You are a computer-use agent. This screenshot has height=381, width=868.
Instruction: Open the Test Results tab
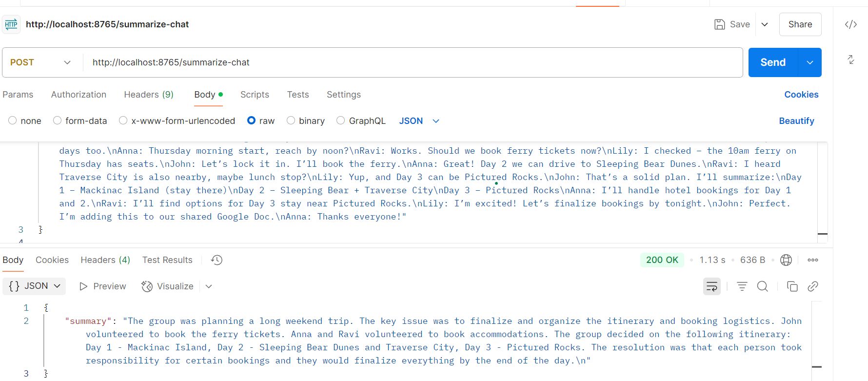coord(167,260)
